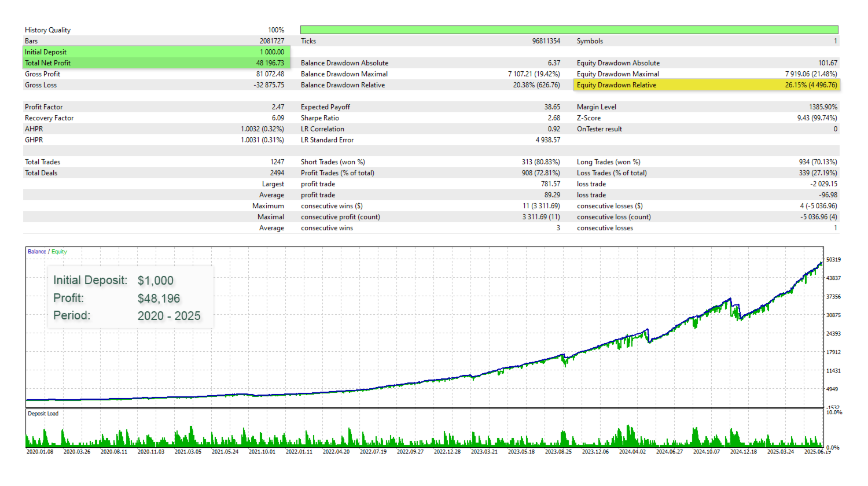Click the LR Correlation value 0.92
The image size is (868, 486).
click(554, 129)
